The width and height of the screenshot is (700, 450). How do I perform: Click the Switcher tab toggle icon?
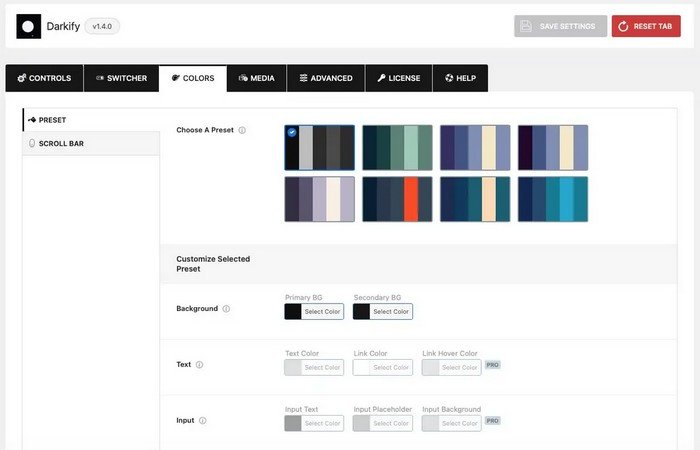100,78
